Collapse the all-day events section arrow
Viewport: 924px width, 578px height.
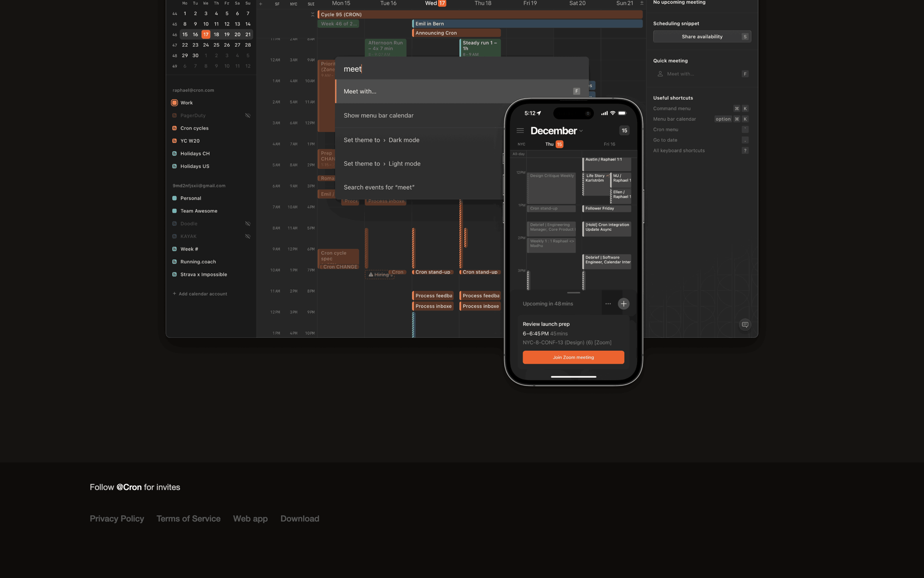click(x=313, y=14)
